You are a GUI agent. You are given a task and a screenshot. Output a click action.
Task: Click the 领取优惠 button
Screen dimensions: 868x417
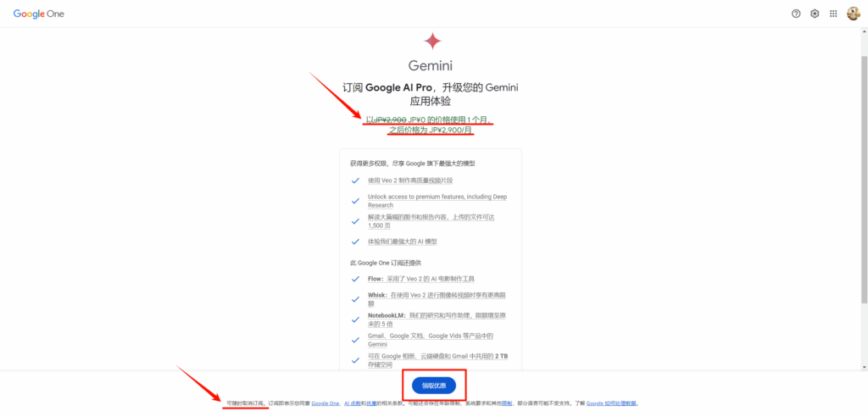[433, 386]
